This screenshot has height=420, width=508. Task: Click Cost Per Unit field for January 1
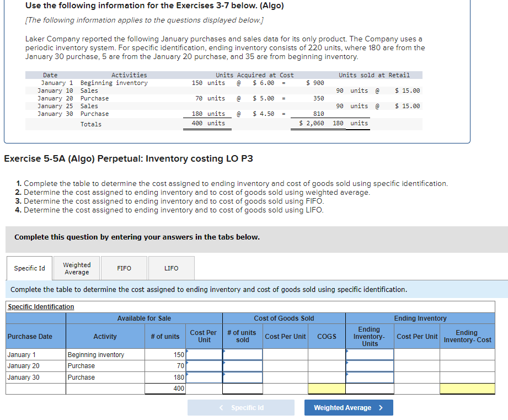click(x=204, y=354)
